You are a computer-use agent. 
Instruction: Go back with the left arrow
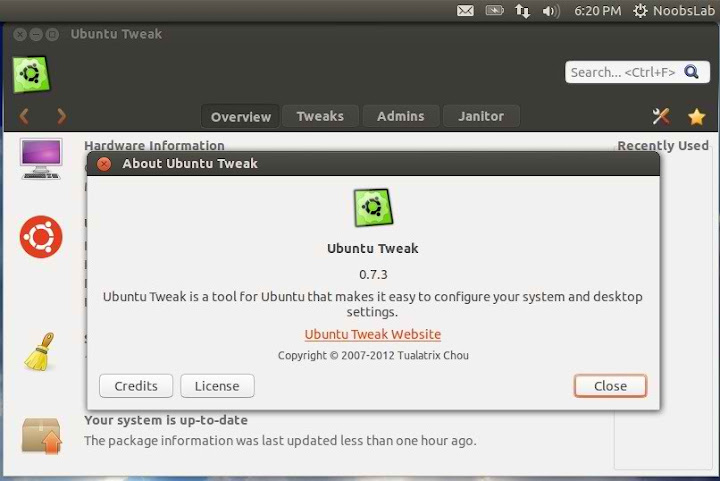coord(24,117)
